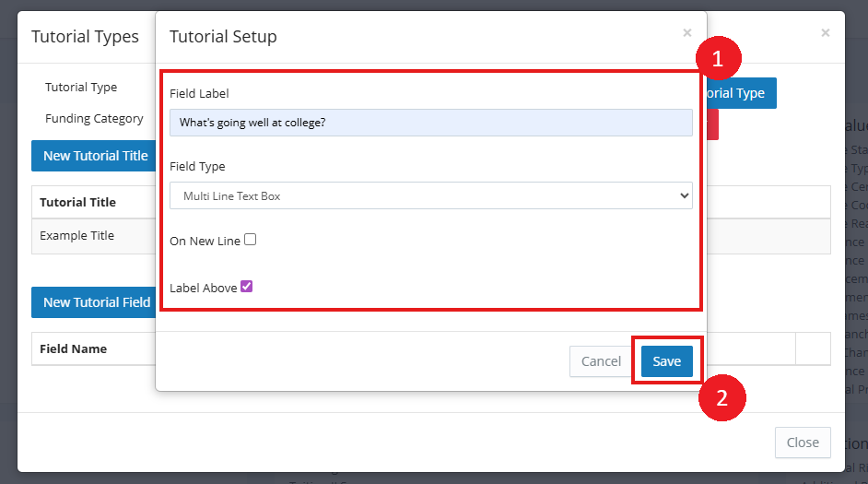Click the Funding Category label
The height and width of the screenshot is (484, 868).
point(94,119)
